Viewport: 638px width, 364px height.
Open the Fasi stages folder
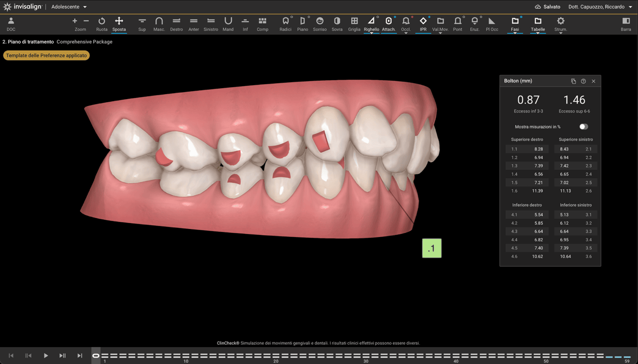[x=515, y=24]
